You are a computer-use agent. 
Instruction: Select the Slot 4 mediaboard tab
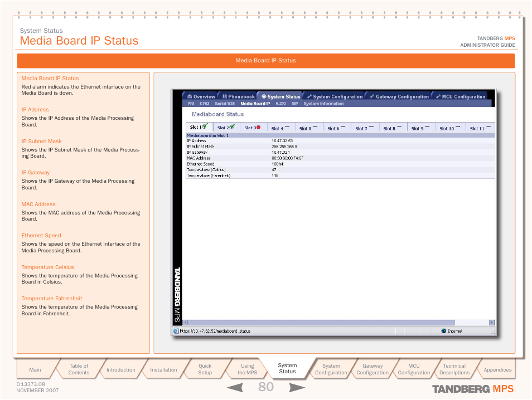click(280, 128)
